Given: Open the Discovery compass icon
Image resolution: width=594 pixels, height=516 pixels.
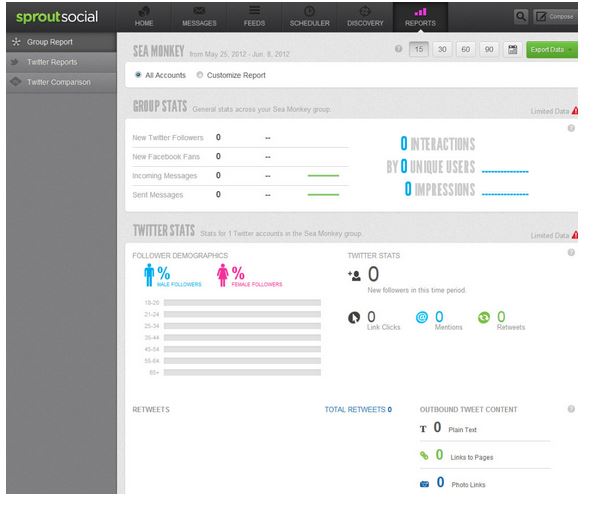Looking at the screenshot, I should [365, 11].
